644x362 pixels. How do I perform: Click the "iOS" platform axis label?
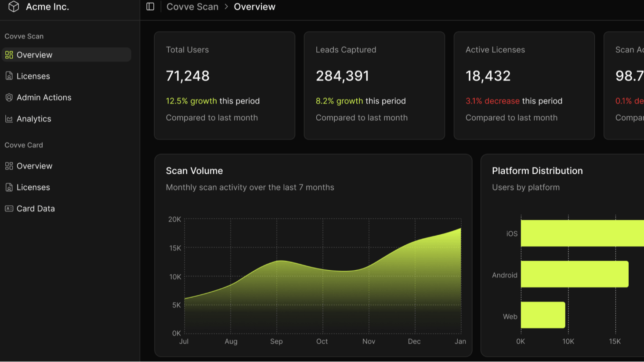512,234
